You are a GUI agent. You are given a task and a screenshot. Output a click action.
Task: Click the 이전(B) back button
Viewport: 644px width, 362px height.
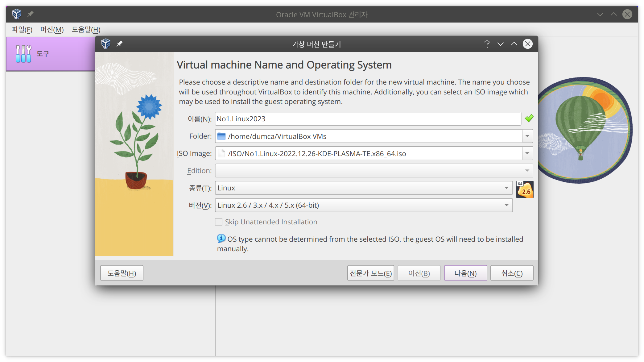coord(419,273)
